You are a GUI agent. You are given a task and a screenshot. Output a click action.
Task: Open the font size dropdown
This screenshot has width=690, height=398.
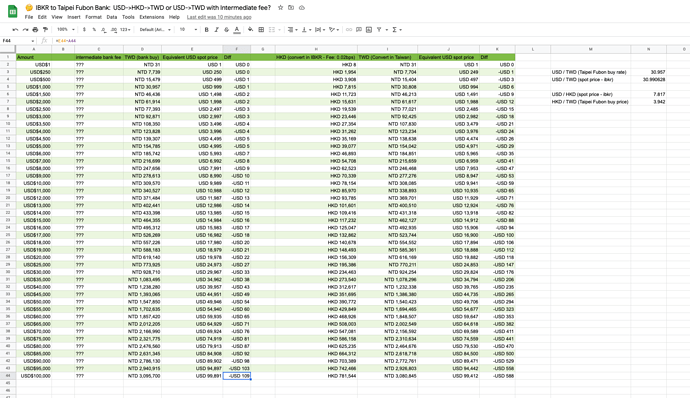coord(187,29)
